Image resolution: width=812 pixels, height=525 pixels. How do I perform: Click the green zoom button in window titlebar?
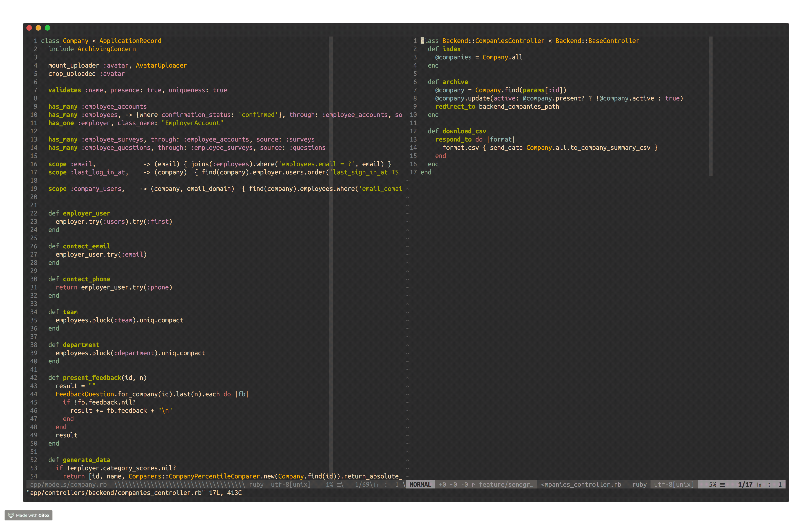click(x=47, y=28)
